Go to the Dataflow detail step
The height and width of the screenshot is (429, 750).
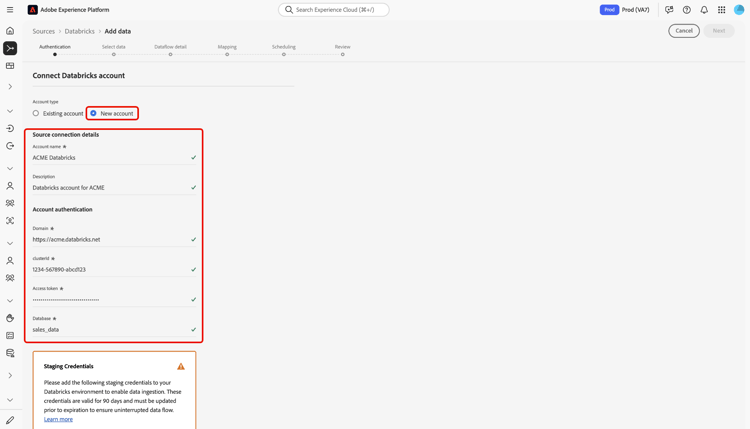170,50
